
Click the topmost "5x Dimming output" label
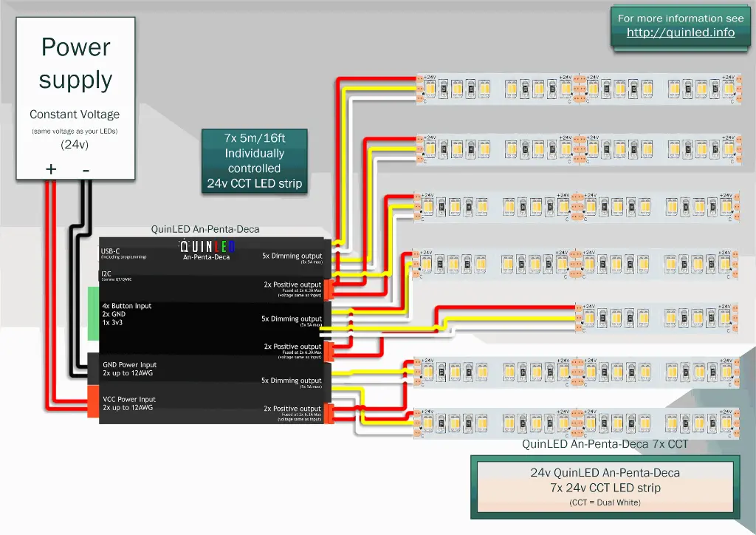coord(292,256)
